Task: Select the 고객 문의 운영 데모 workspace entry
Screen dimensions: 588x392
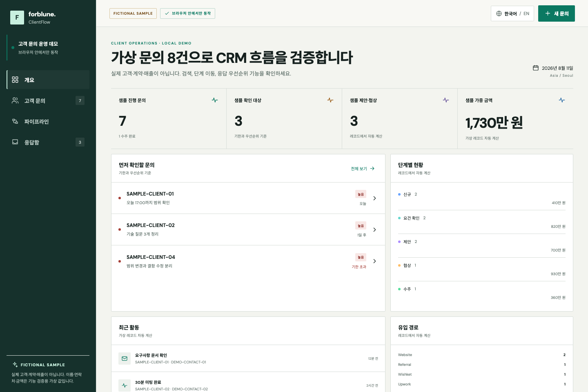Action: tap(48, 47)
